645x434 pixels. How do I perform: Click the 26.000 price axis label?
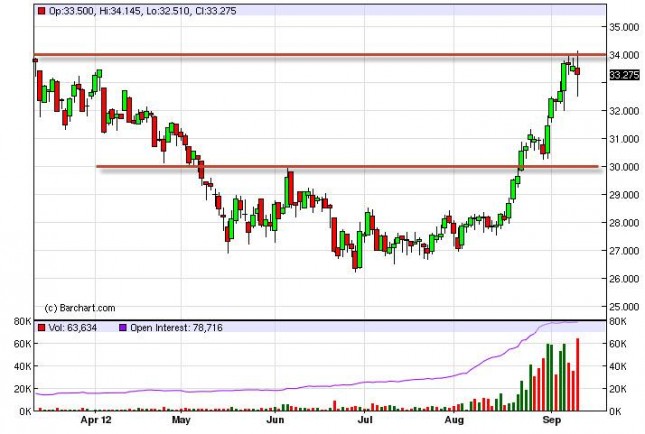tap(624, 279)
